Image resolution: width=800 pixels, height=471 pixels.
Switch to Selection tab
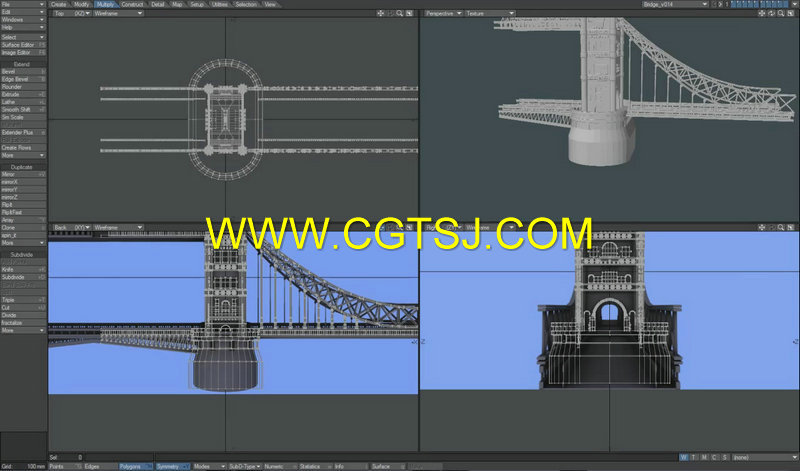pyautogui.click(x=246, y=4)
